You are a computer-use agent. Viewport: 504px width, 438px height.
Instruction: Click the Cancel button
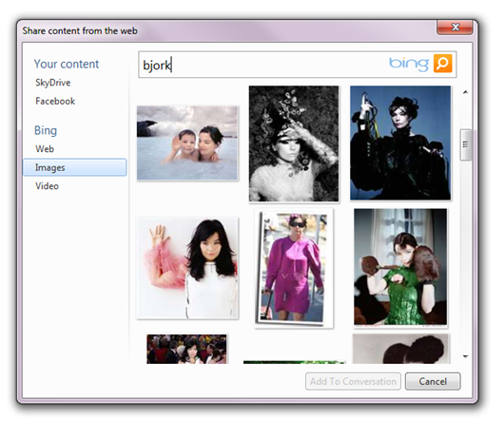click(x=433, y=381)
